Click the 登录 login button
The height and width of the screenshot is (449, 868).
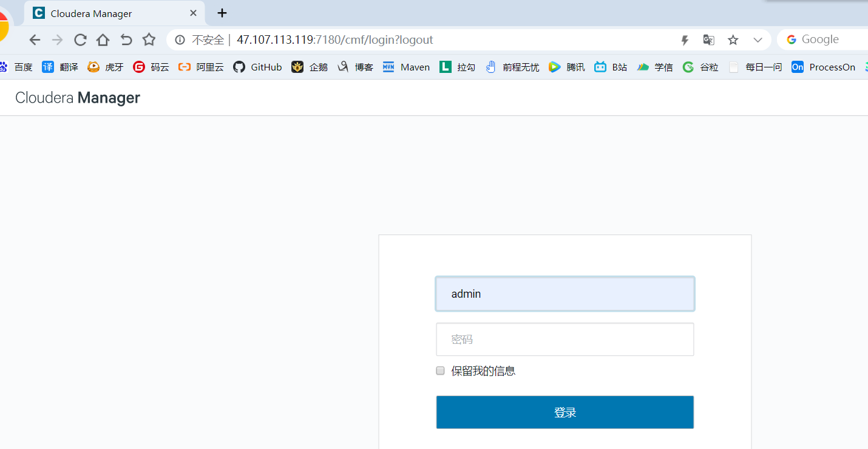(565, 413)
